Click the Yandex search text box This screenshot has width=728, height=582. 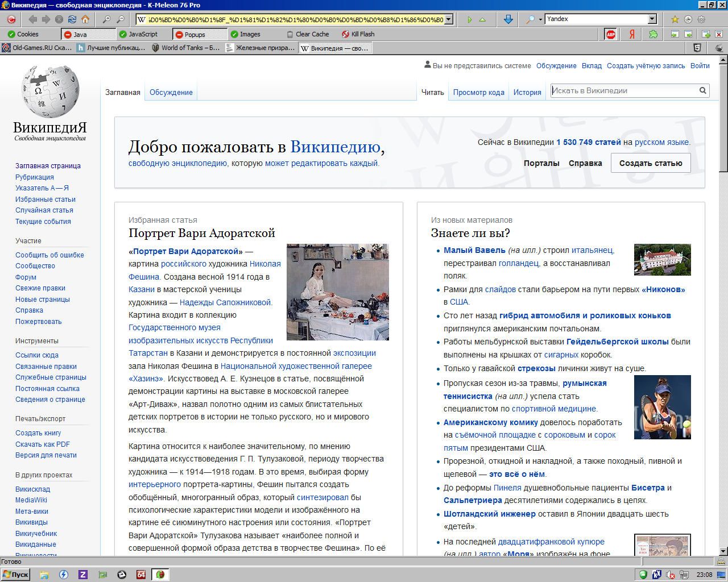pyautogui.click(x=596, y=19)
